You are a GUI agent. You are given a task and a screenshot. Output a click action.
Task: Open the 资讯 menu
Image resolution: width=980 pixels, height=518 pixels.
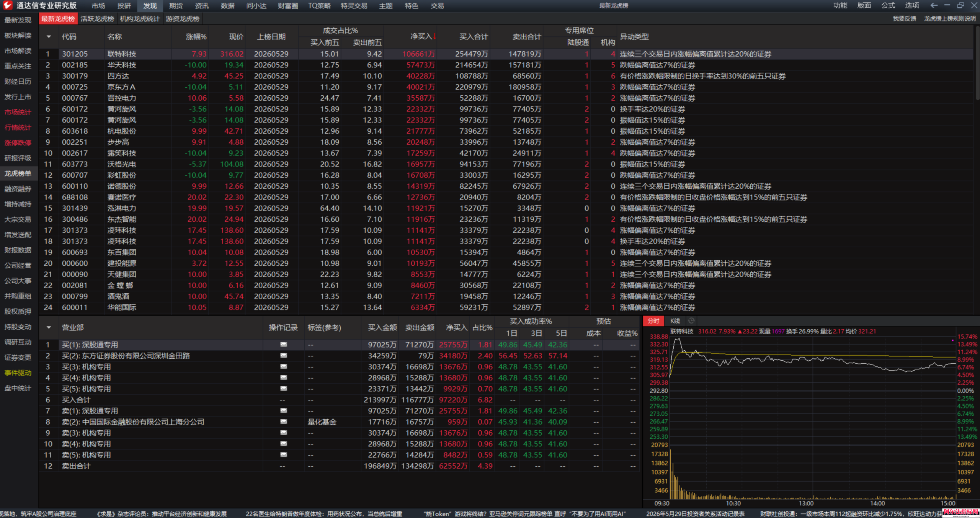[x=202, y=6]
